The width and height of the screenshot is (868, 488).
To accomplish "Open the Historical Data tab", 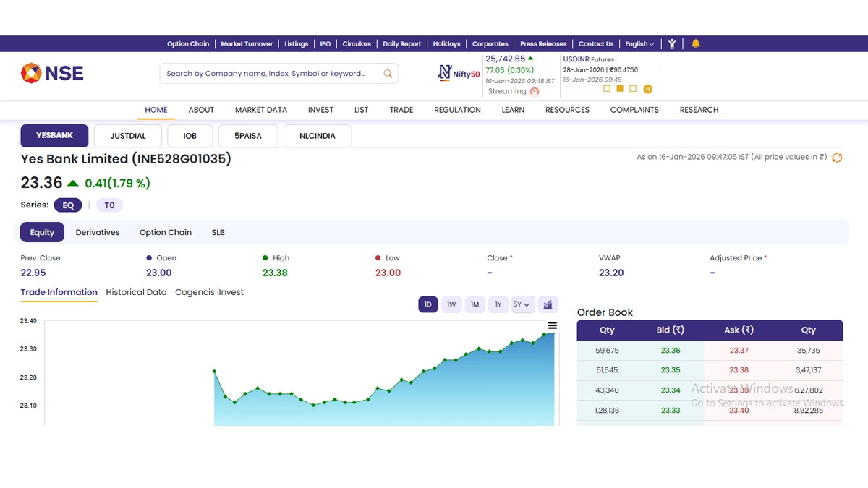I will (x=136, y=292).
